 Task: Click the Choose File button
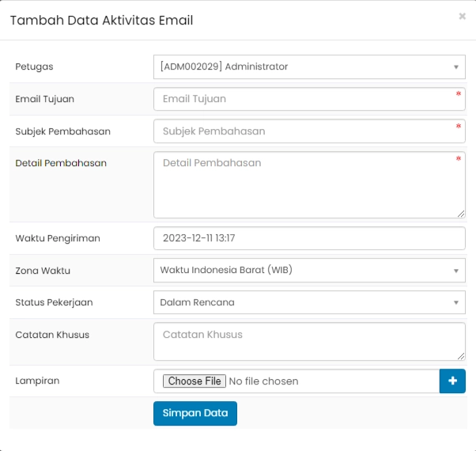click(195, 381)
